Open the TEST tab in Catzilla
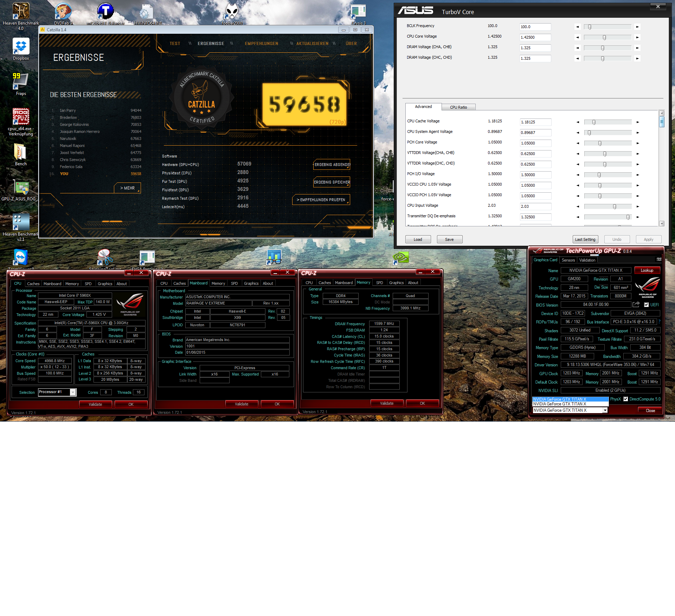675x616 pixels. pyautogui.click(x=175, y=44)
